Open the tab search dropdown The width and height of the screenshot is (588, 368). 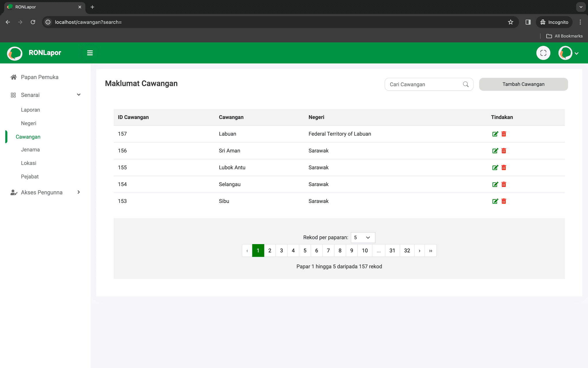[581, 7]
